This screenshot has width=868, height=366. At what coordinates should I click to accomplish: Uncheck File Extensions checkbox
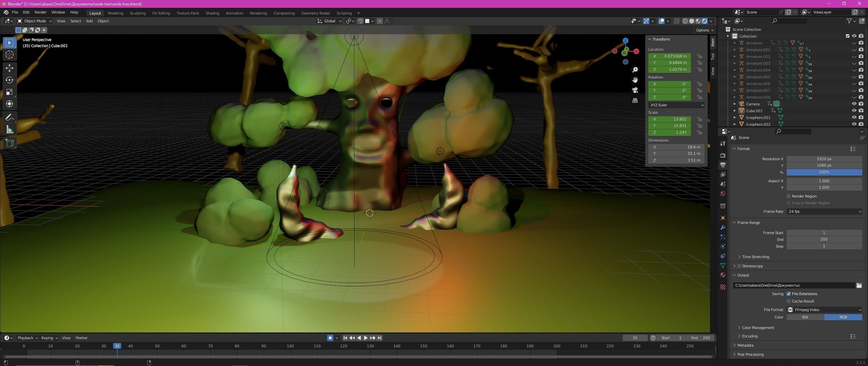pos(789,294)
